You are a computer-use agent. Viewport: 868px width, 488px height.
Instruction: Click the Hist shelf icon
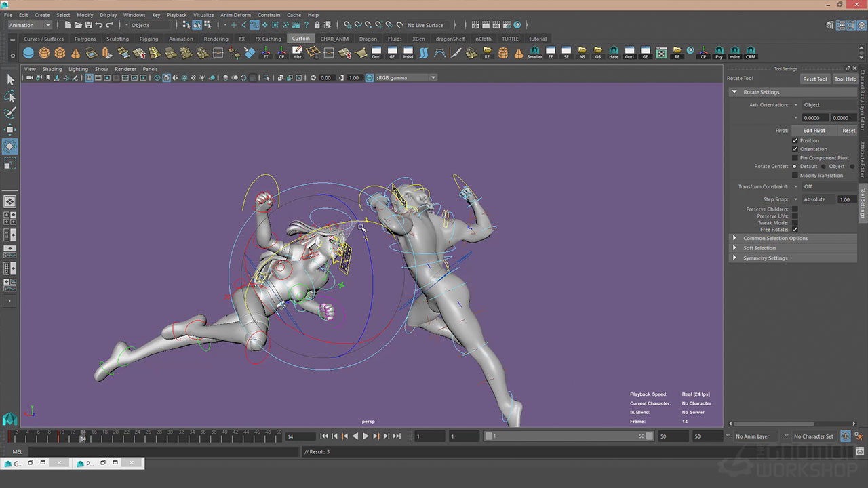(297, 53)
